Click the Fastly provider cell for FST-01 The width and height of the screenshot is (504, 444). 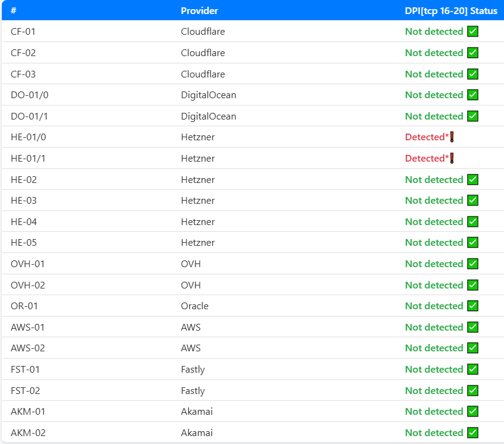click(193, 370)
